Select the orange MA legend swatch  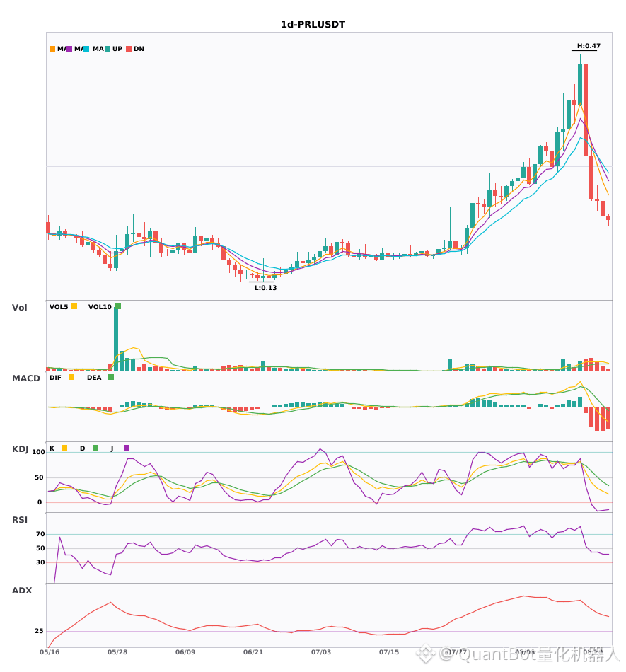[x=52, y=49]
